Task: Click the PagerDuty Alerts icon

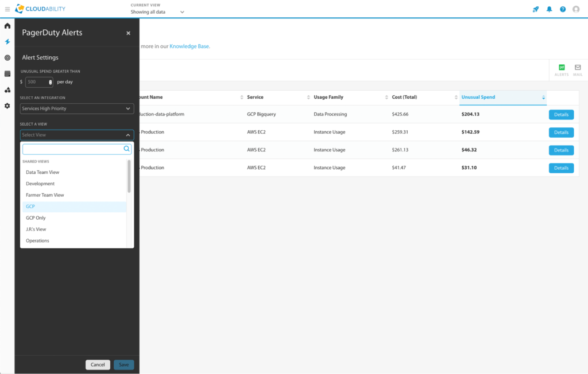Action: pyautogui.click(x=562, y=70)
